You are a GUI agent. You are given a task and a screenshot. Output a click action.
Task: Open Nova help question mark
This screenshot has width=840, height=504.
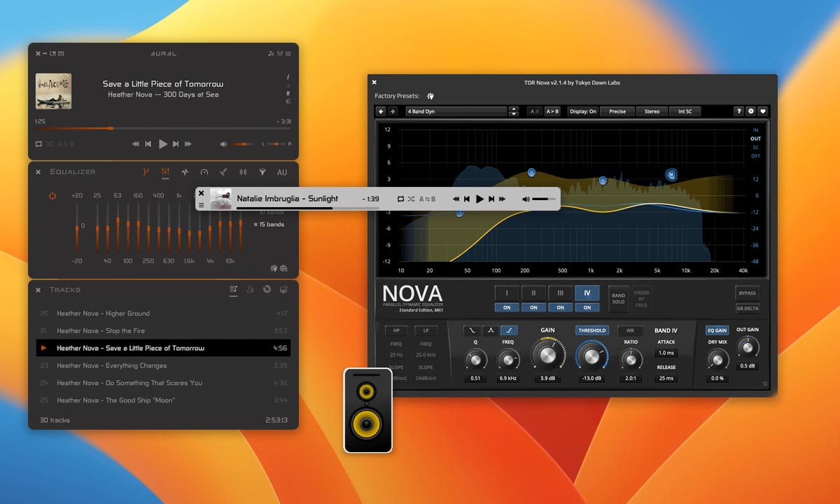(x=738, y=111)
